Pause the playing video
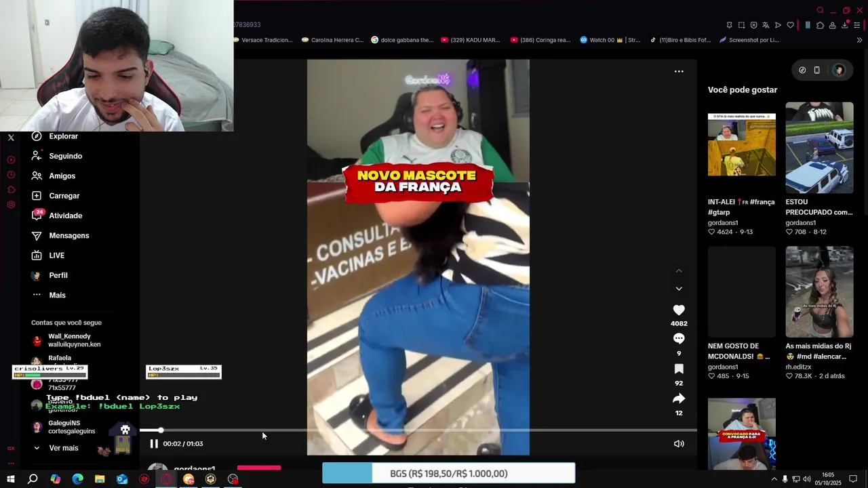Image resolution: width=868 pixels, height=488 pixels. pos(154,443)
